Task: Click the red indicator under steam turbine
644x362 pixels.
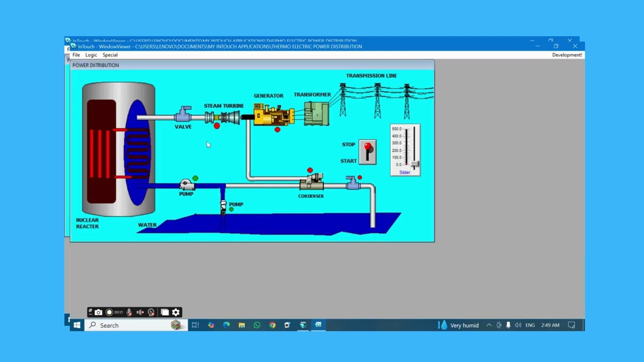Action: coord(217,126)
